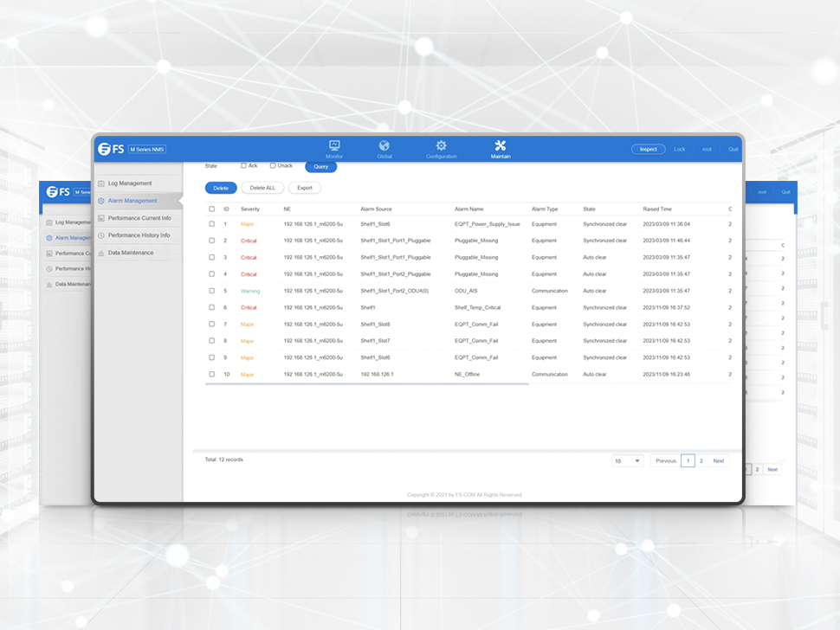Open the 10 records-per-page dropdown

pos(628,461)
